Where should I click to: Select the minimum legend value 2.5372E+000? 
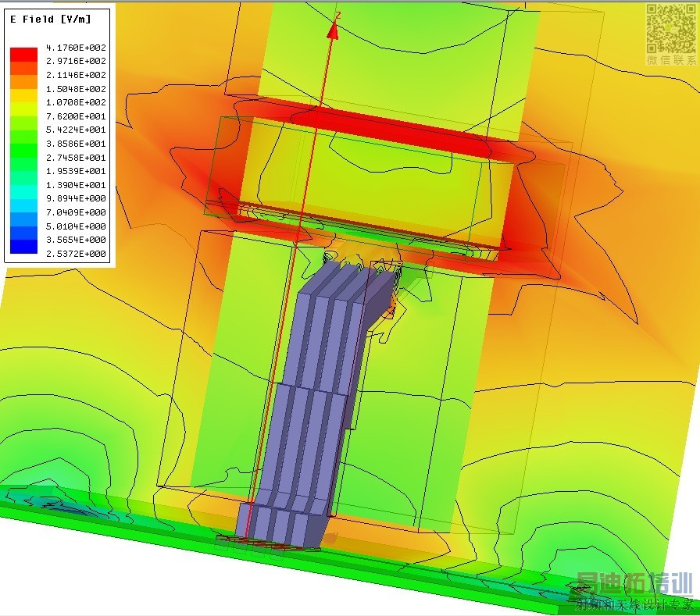pyautogui.click(x=76, y=254)
